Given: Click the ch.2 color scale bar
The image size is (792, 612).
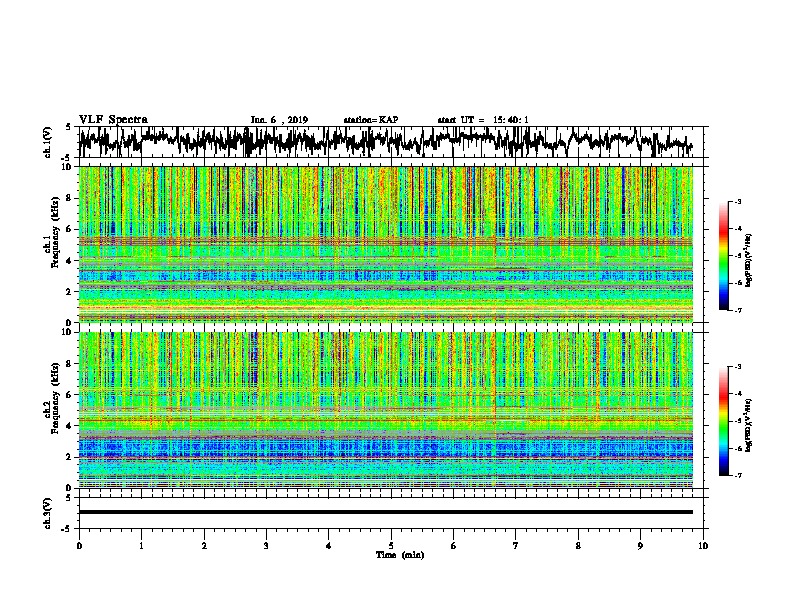Looking at the screenshot, I should click(x=724, y=421).
